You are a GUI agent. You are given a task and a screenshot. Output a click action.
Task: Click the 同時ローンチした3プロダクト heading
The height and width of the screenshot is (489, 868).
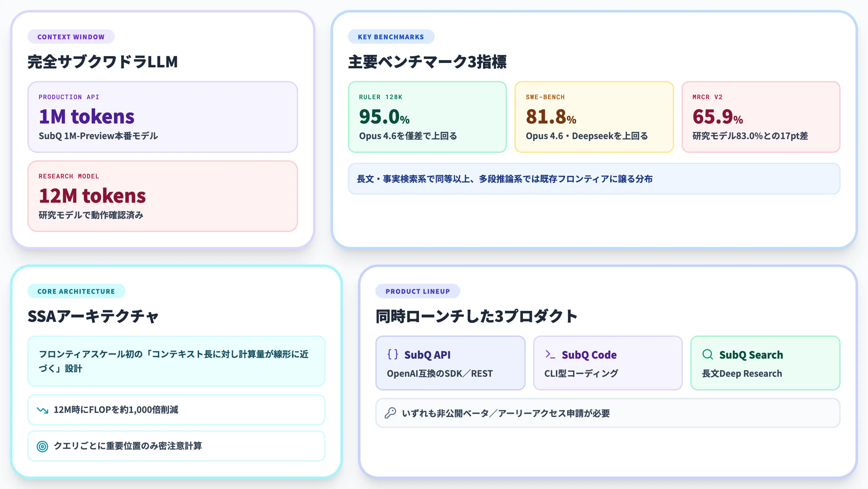[477, 317]
